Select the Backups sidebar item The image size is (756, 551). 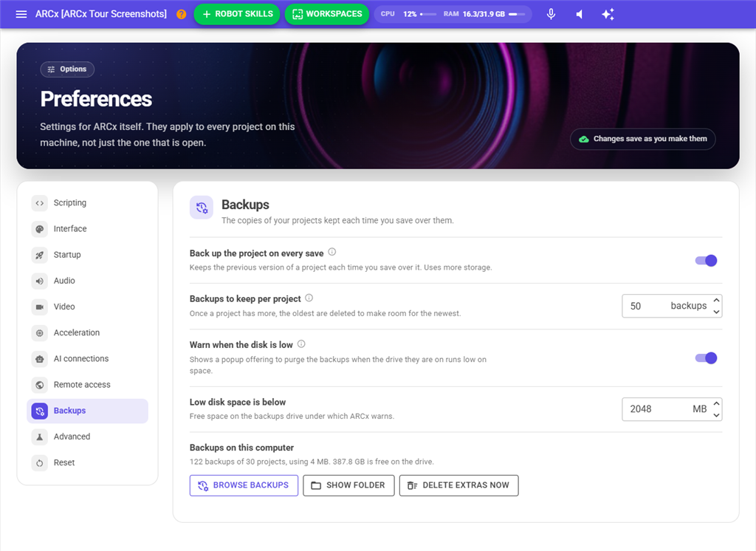[87, 411]
